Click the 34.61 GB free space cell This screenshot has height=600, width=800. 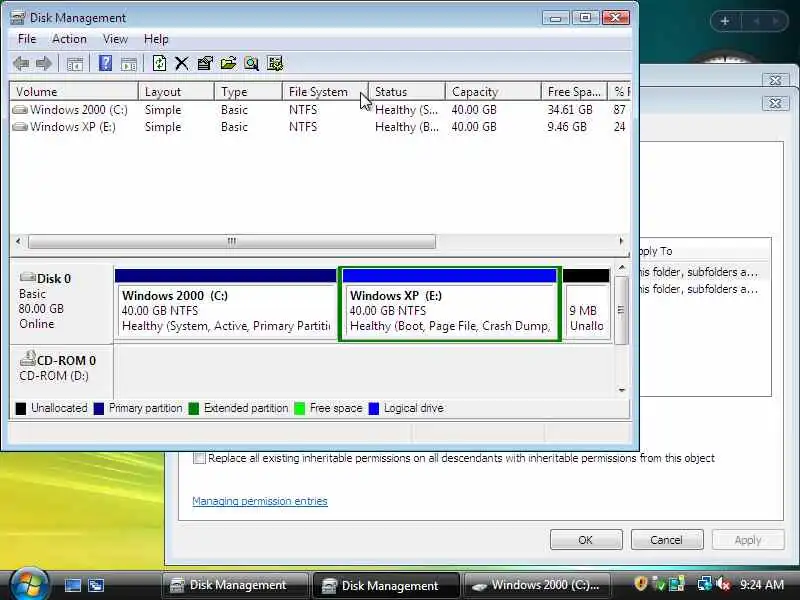point(570,110)
